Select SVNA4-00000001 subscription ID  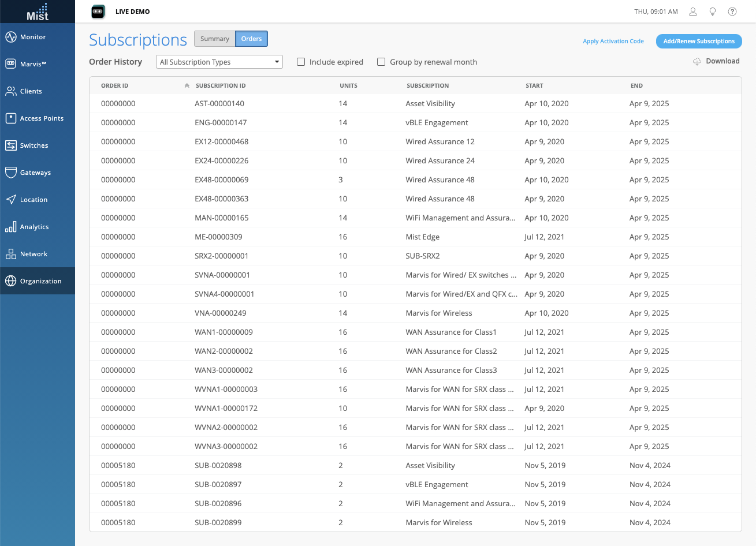click(225, 294)
